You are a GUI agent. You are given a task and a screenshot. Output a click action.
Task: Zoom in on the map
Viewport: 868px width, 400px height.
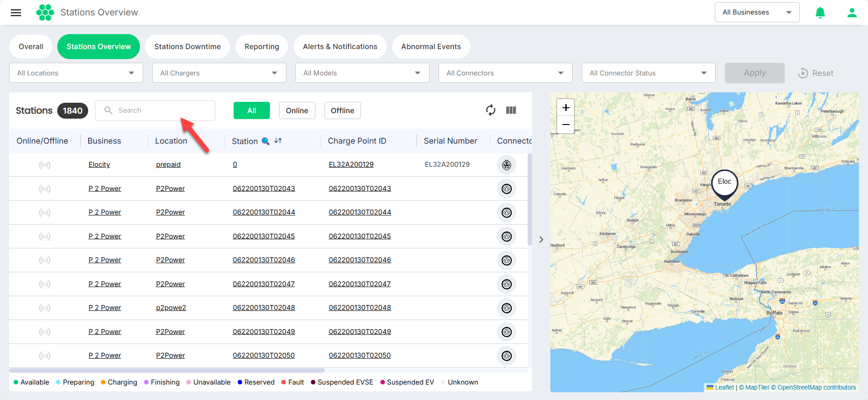coord(566,108)
